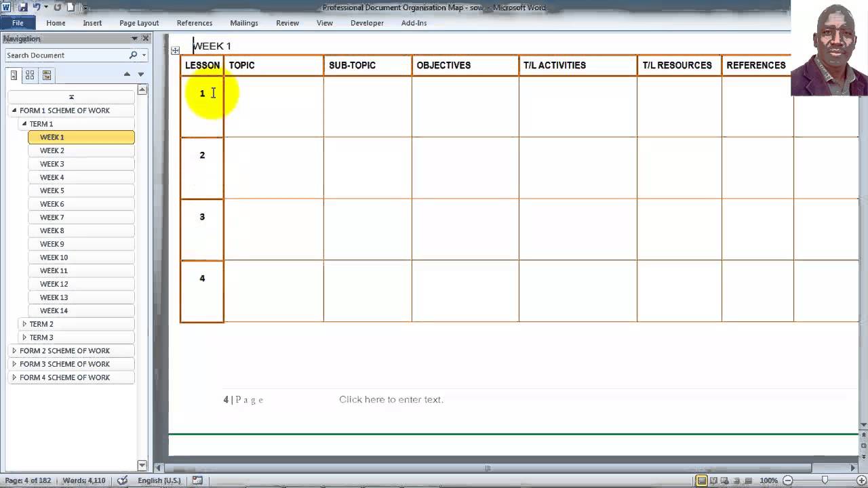Click the search magnifier icon
This screenshot has width=868, height=488.
pos(133,55)
